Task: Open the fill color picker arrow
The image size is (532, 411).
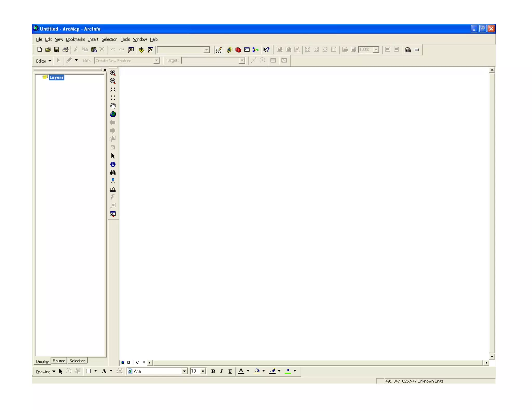Action: click(264, 371)
